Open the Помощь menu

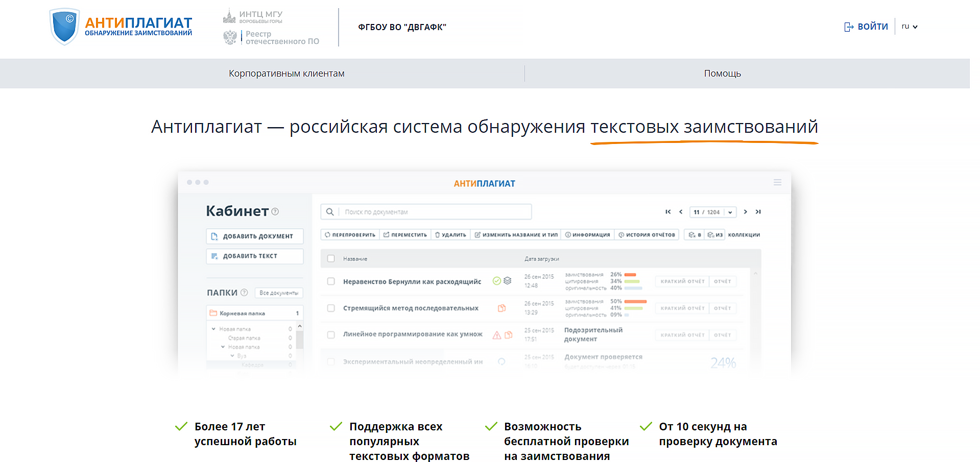point(722,74)
